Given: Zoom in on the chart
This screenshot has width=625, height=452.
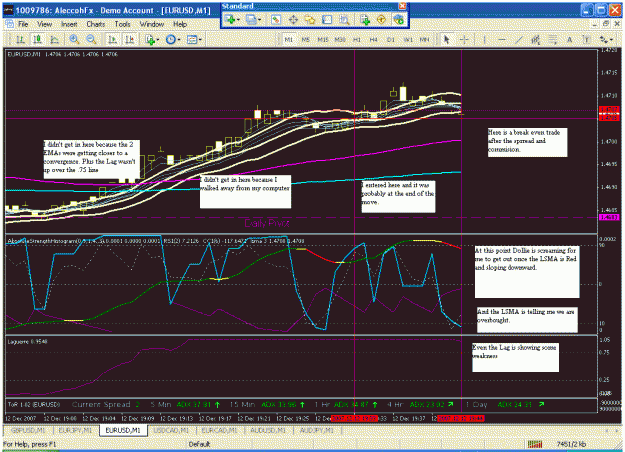Looking at the screenshot, I should point(74,39).
